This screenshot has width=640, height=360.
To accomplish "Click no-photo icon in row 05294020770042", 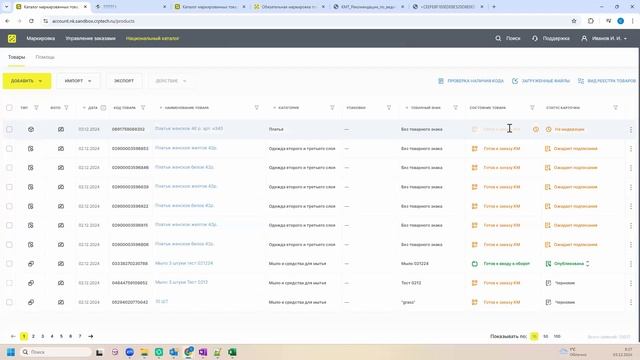I will [61, 302].
